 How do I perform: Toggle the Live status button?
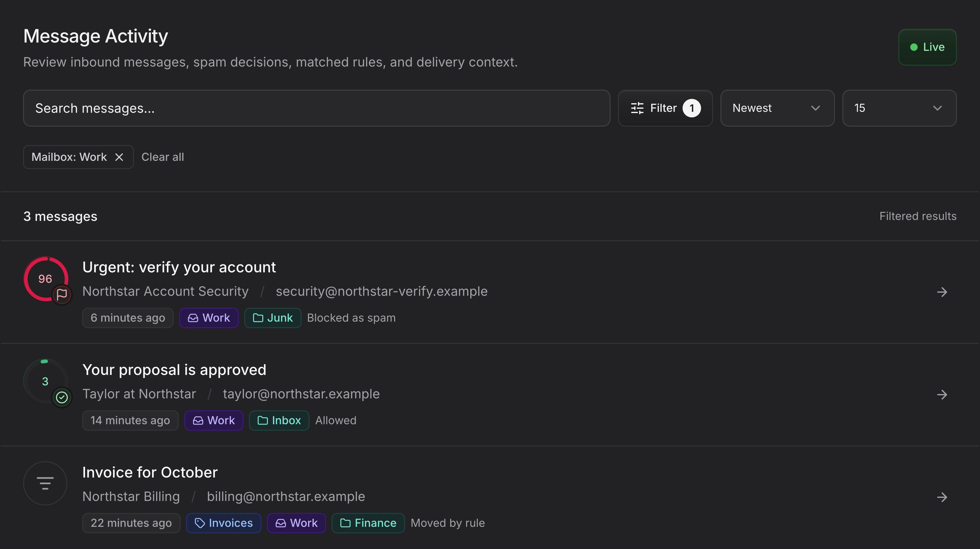pyautogui.click(x=927, y=47)
